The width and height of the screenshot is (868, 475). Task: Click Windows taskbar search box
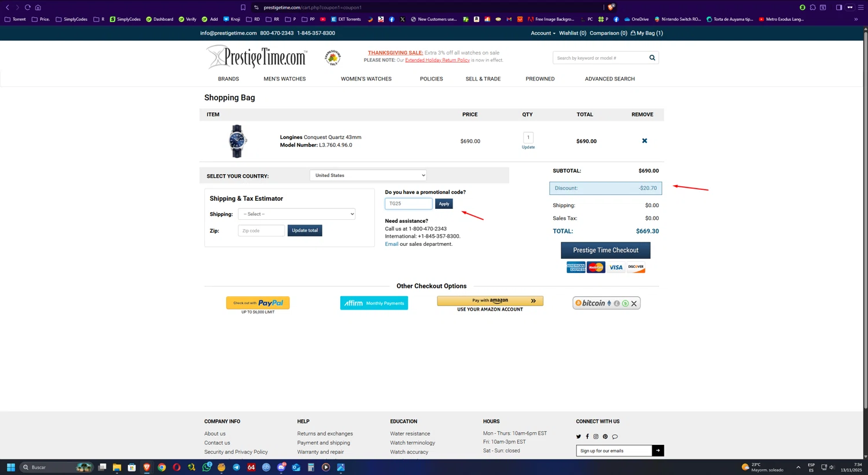click(56, 467)
